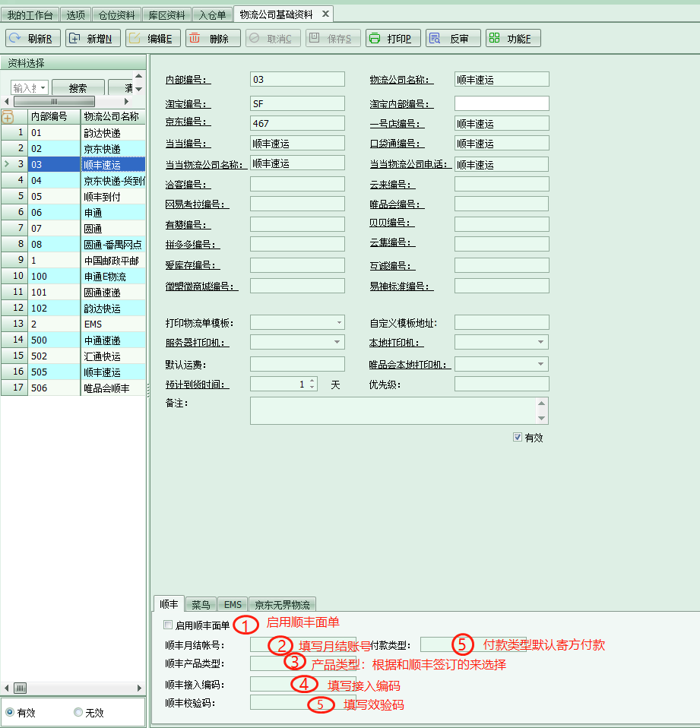Enable the 启用顺丰面单 checkbox
Screen dimensions: 700x728
[x=169, y=625]
